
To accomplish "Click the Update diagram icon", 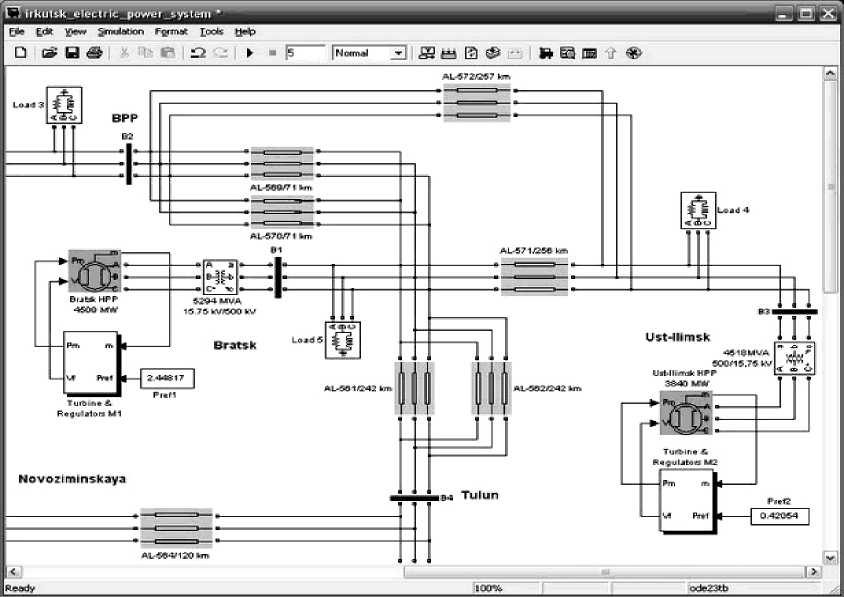I will point(493,53).
